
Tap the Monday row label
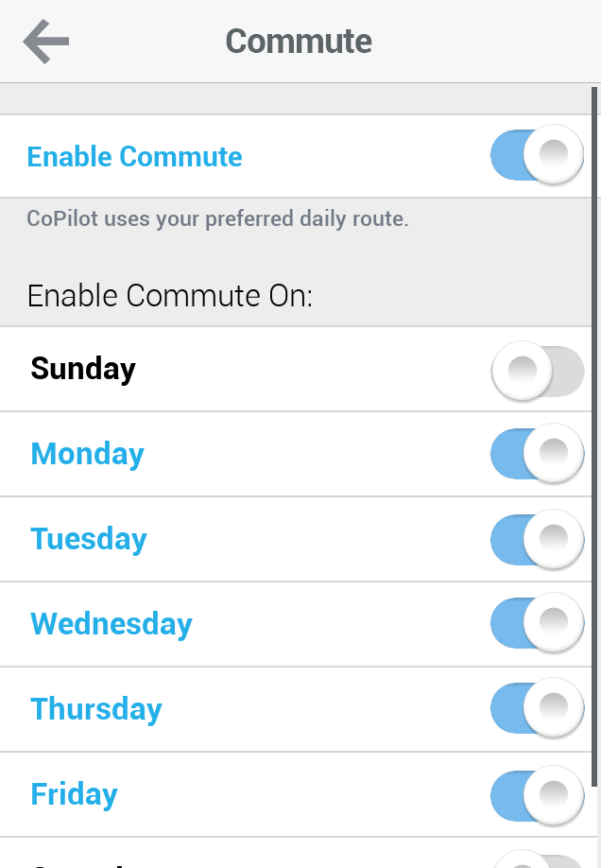click(87, 454)
